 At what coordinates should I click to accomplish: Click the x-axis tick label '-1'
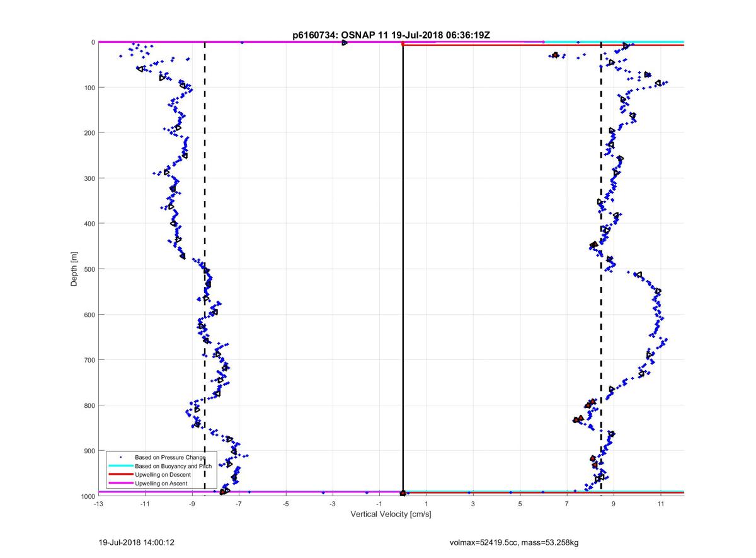tap(379, 503)
